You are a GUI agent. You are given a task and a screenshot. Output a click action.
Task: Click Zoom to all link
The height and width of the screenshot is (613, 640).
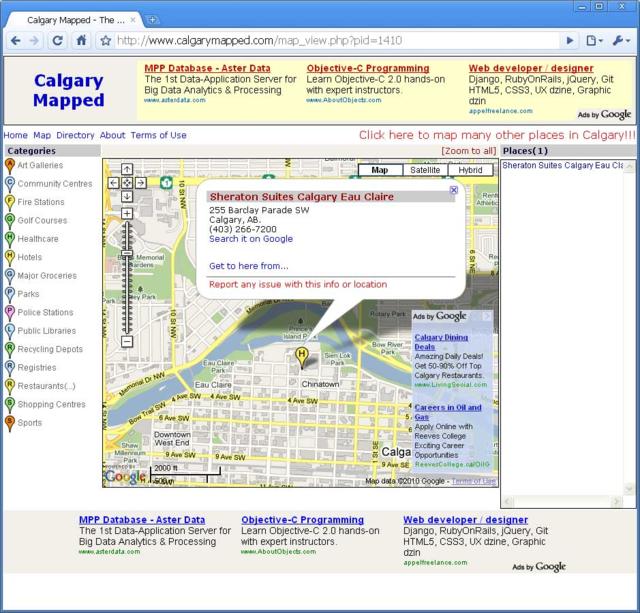pos(469,151)
